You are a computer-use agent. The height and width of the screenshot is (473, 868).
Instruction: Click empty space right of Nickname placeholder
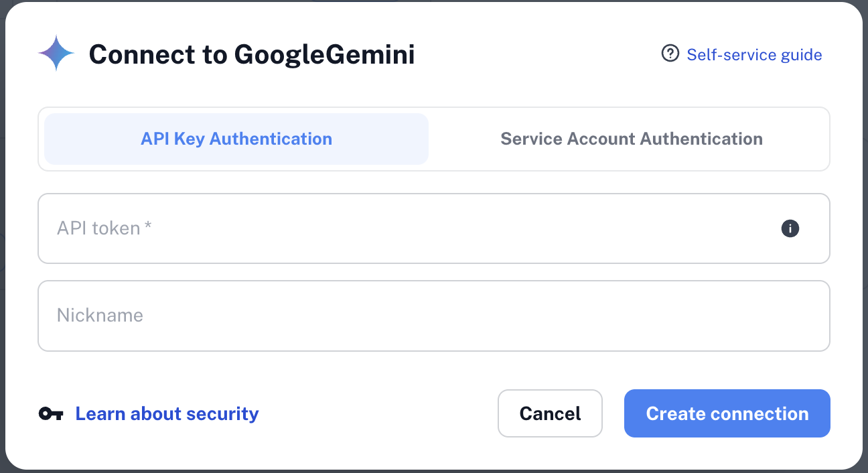click(469, 316)
